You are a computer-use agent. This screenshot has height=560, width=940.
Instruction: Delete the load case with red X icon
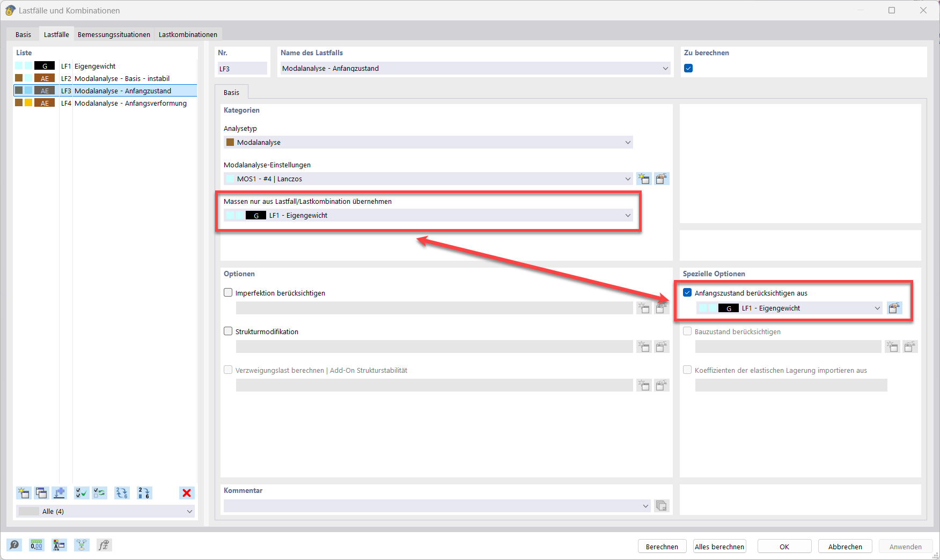[187, 493]
